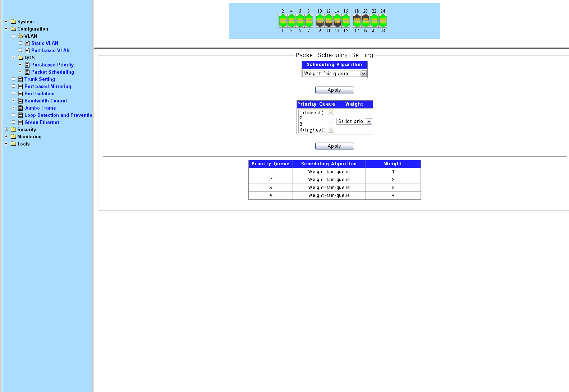Expand the Security tree node
The height and width of the screenshot is (392, 569).
pos(6,129)
